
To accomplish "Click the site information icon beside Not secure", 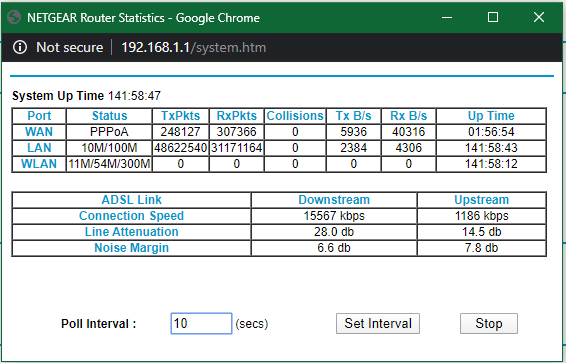I will [20, 47].
